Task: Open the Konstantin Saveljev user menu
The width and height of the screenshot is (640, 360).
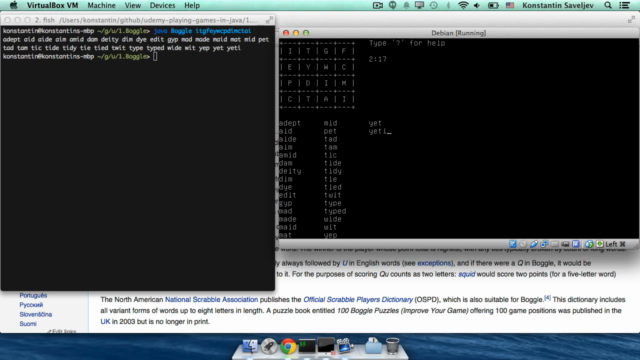Action: [558, 5]
